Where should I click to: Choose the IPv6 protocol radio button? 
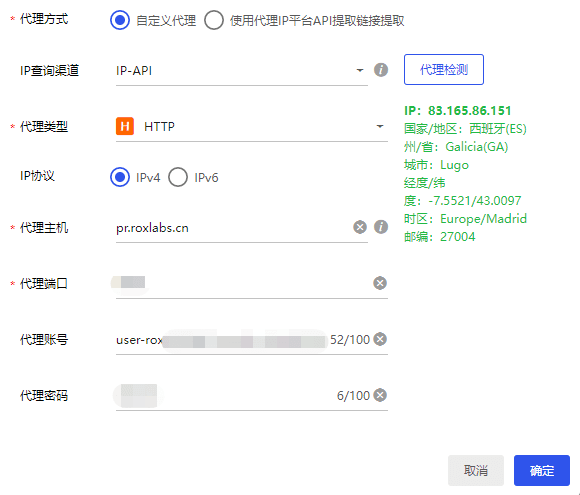tap(178, 177)
